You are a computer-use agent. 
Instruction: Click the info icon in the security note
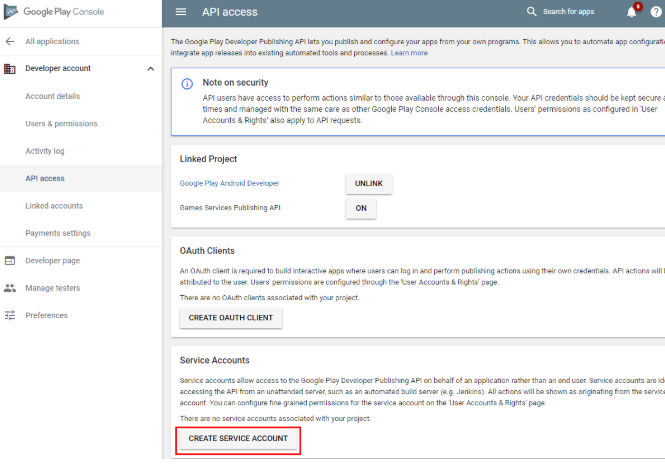187,84
